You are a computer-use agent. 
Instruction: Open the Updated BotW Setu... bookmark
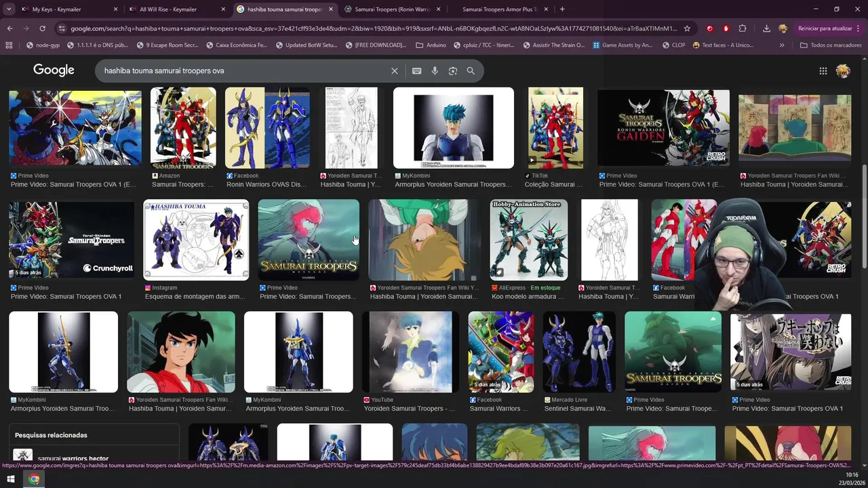306,45
